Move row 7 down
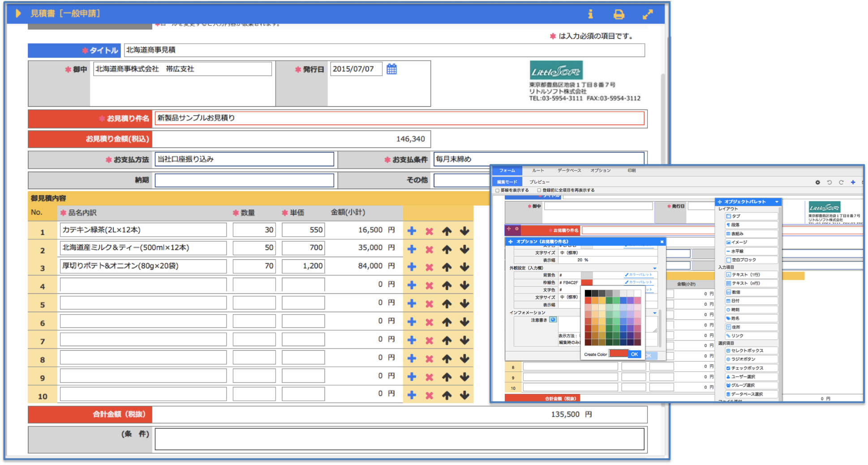 click(464, 341)
